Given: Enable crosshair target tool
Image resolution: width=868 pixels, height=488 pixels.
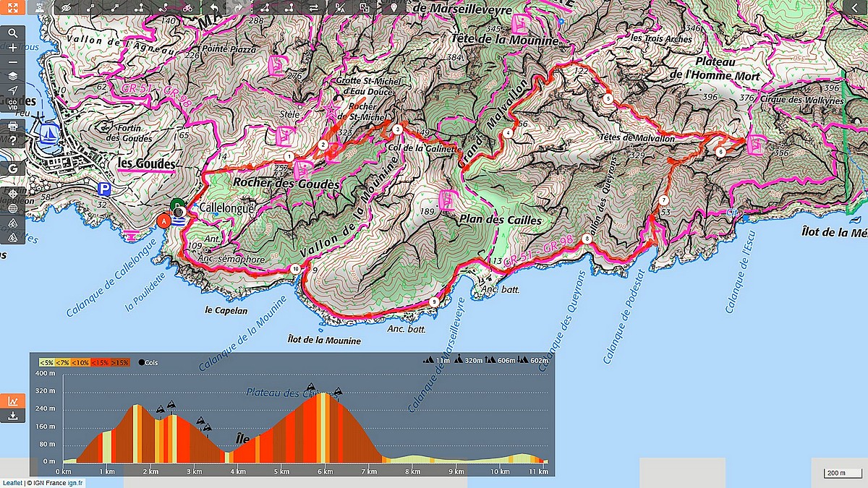Looking at the screenshot, I should (13, 194).
